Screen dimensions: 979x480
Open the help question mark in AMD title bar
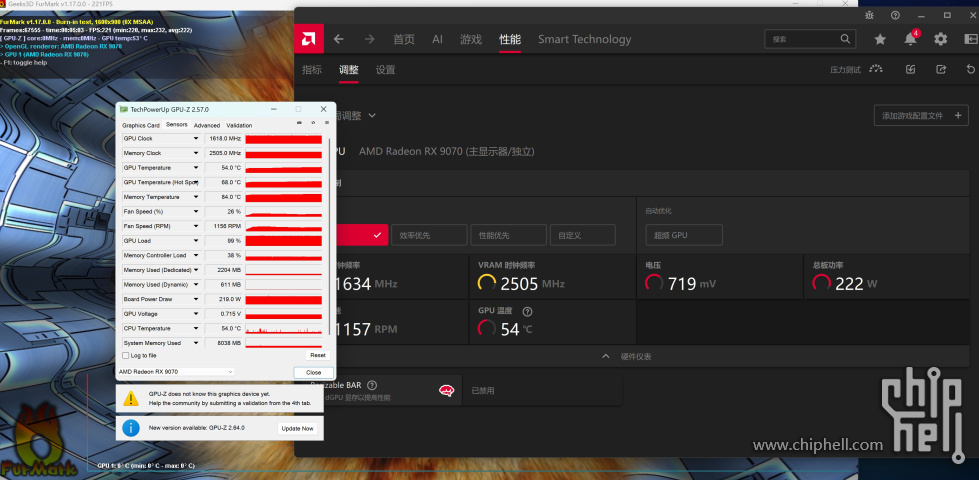click(895, 15)
